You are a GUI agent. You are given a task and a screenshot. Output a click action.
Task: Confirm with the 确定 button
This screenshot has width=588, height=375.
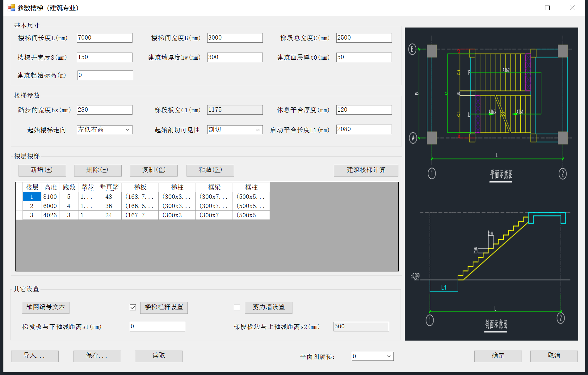[x=498, y=356]
